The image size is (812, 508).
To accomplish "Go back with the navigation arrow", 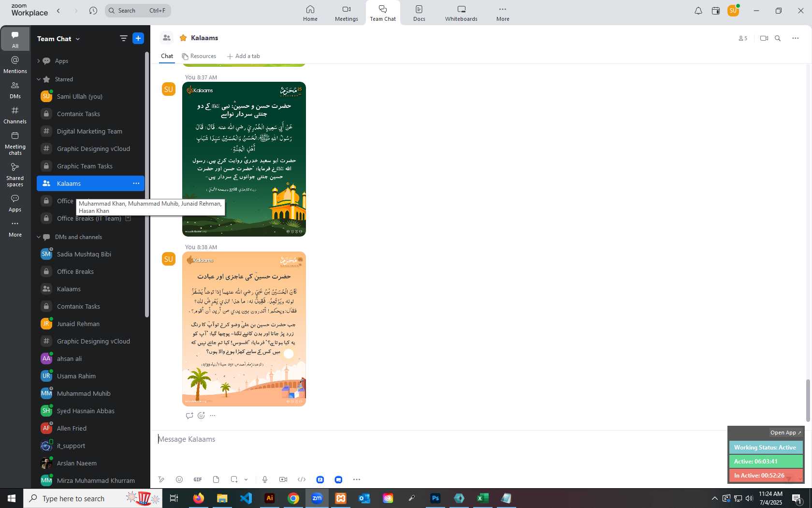I will coord(58,11).
